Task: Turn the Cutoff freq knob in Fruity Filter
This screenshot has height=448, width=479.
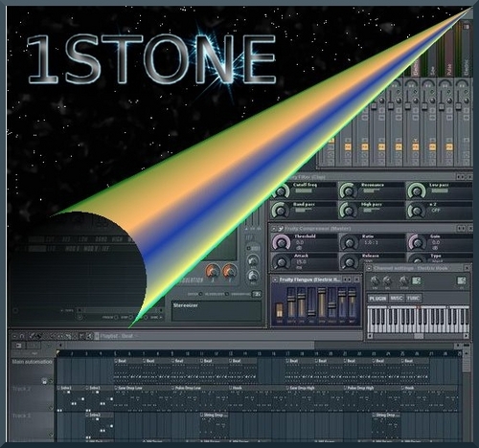Action: pos(281,191)
